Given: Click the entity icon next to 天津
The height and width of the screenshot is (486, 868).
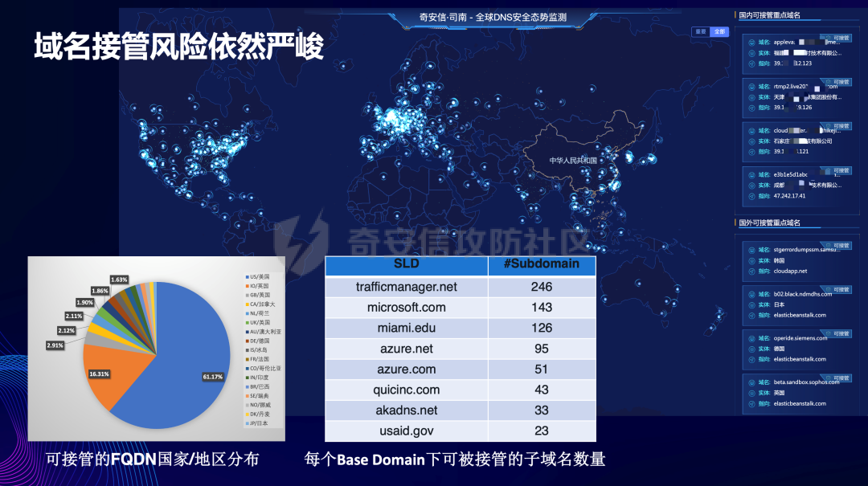Looking at the screenshot, I should point(751,97).
